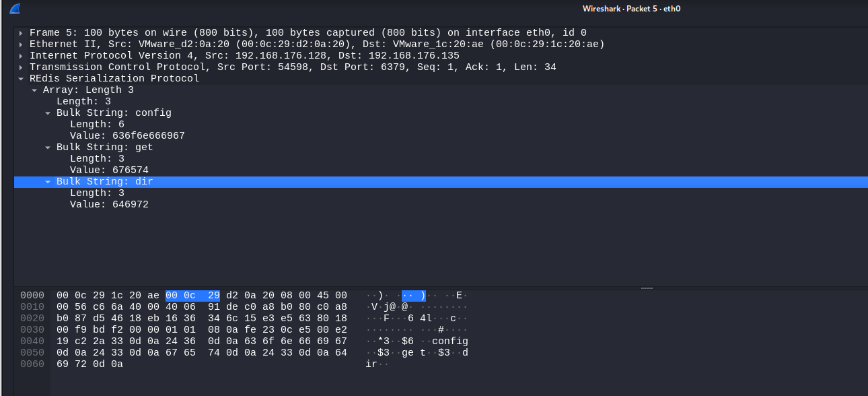Click hex offset 0030 row label
This screenshot has height=396, width=868.
pyautogui.click(x=32, y=330)
